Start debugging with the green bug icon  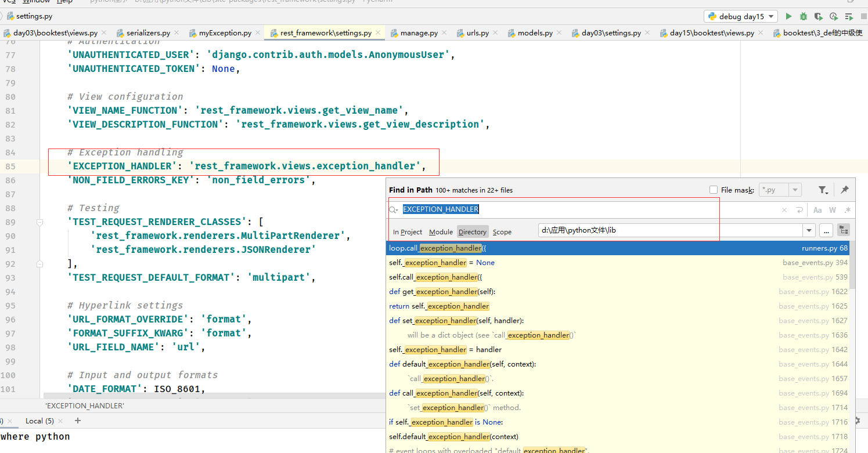coord(804,16)
